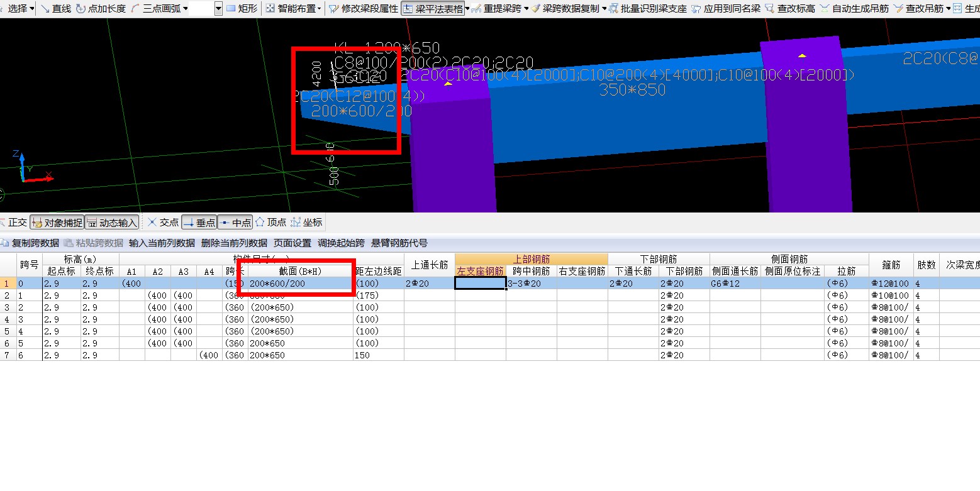Image resolution: width=980 pixels, height=491 pixels.
Task: Pick the 三点画弧 arc tool
Action: click(155, 9)
